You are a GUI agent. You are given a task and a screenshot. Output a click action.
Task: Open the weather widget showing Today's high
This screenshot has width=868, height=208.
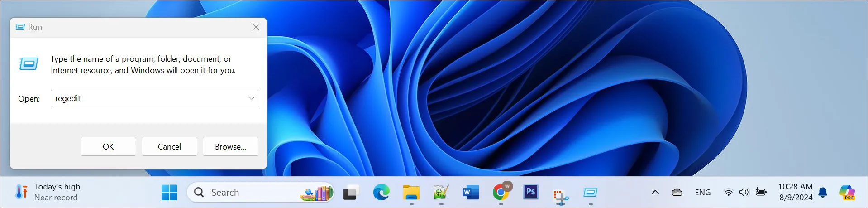(x=48, y=192)
